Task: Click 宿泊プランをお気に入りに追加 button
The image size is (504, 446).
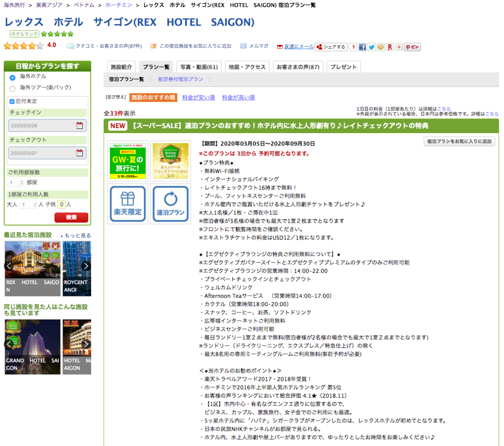Action: click(459, 142)
